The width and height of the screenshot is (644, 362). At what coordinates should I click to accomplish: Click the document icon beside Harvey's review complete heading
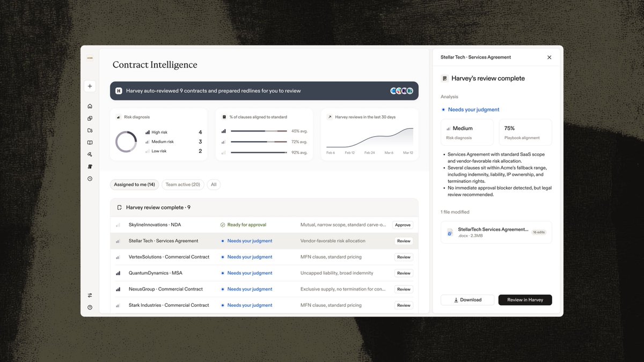[x=444, y=78]
